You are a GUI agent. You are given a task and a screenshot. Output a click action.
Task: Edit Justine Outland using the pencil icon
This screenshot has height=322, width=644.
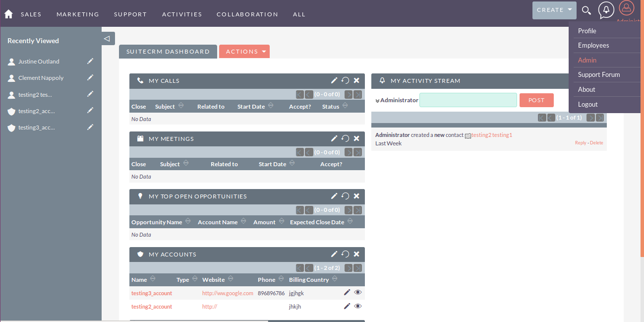point(90,61)
